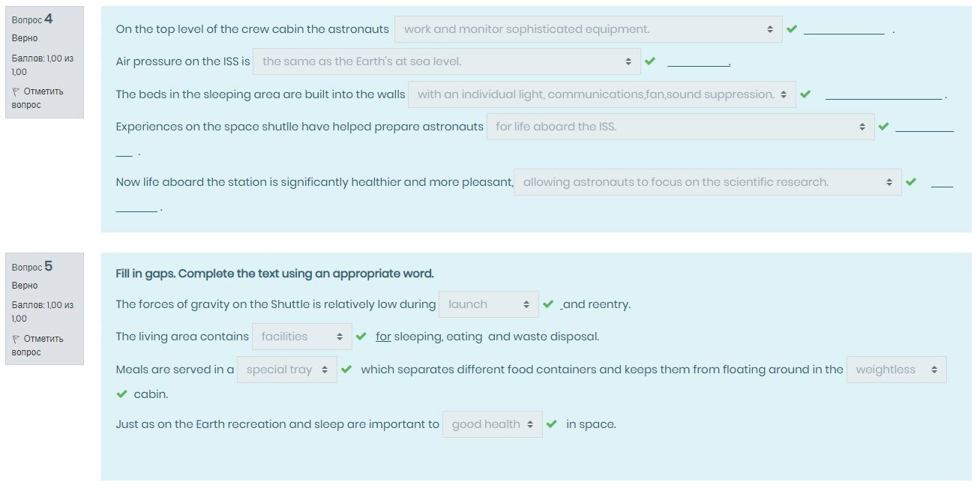Image resolution: width=980 pixels, height=488 pixels.
Task: Click the 'Вопрос 5' question heading
Action: (32, 267)
